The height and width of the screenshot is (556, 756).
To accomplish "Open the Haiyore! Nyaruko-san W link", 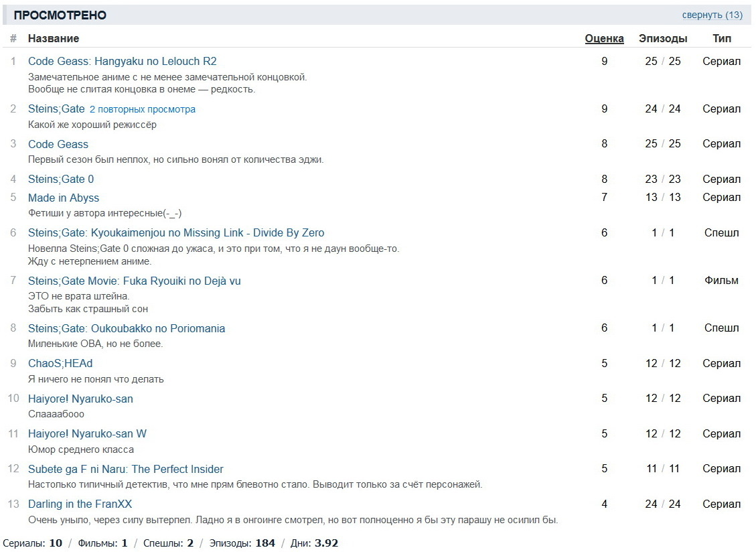I will tap(87, 433).
